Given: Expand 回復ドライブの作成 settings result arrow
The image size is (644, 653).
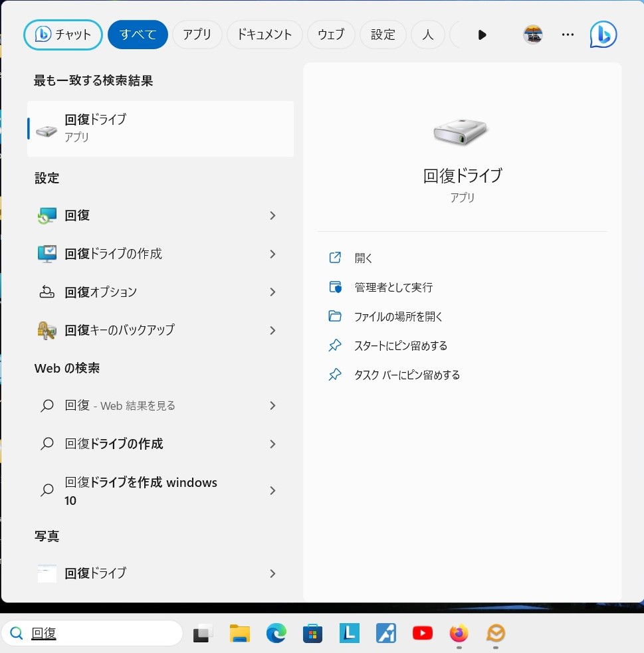Looking at the screenshot, I should pyautogui.click(x=272, y=254).
